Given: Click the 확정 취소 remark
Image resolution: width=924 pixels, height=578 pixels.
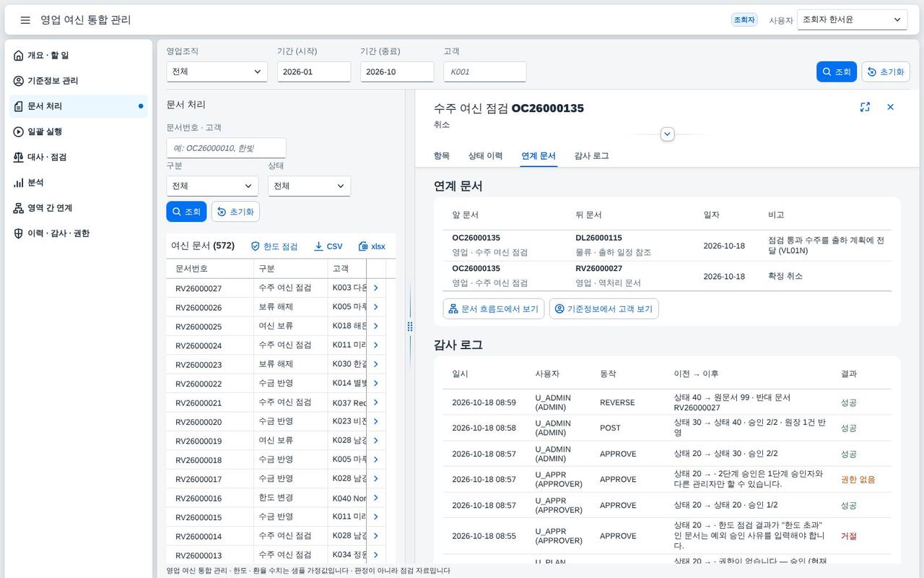Looking at the screenshot, I should (785, 276).
